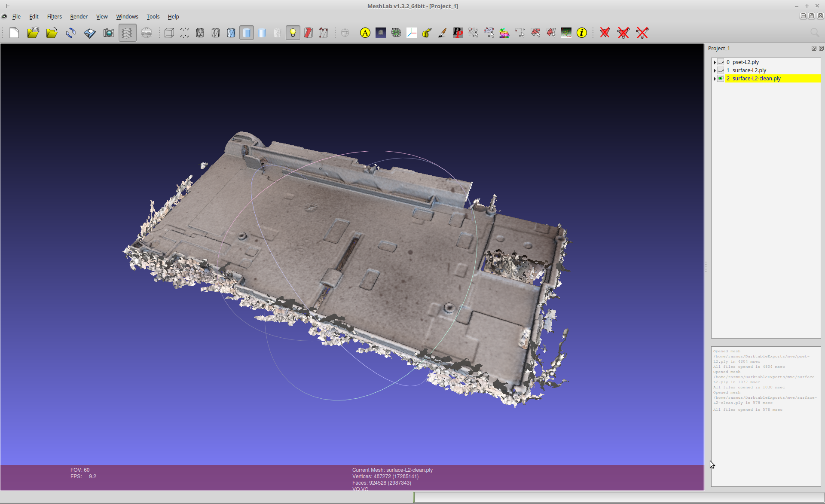The height and width of the screenshot is (504, 825).
Task: Click the Delete selected faces icon
Action: (605, 33)
